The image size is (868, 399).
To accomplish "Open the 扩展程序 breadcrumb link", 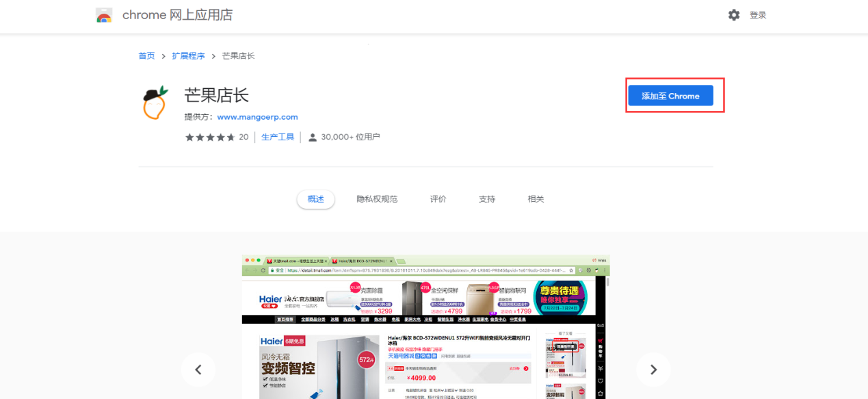I will coord(189,55).
